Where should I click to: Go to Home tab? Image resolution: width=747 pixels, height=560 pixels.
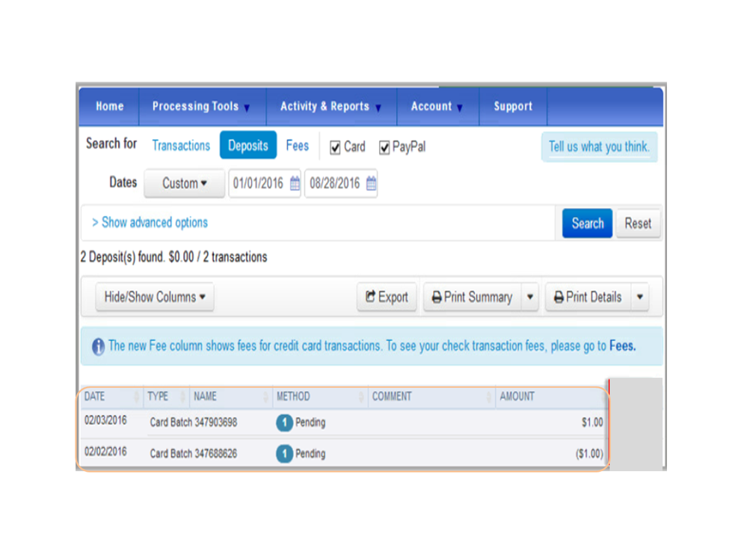(x=110, y=107)
